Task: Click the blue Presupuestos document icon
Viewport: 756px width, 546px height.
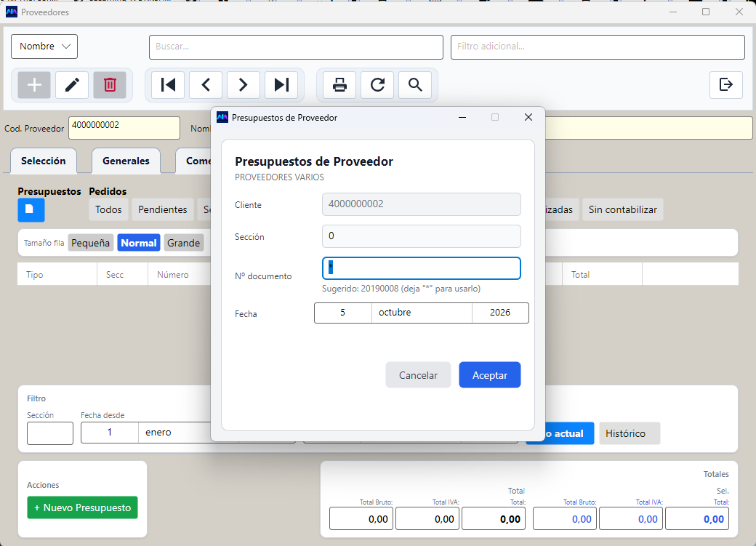Action: click(x=31, y=210)
